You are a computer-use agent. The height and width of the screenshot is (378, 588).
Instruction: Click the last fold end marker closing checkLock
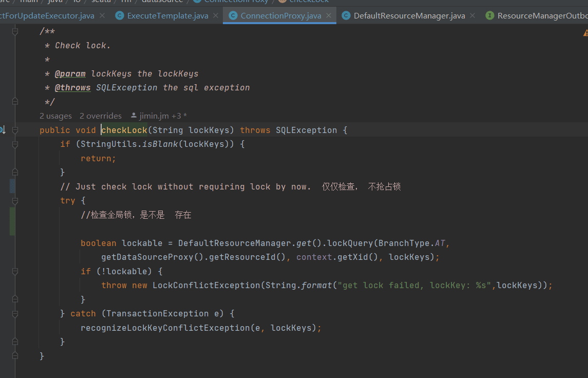(15, 355)
